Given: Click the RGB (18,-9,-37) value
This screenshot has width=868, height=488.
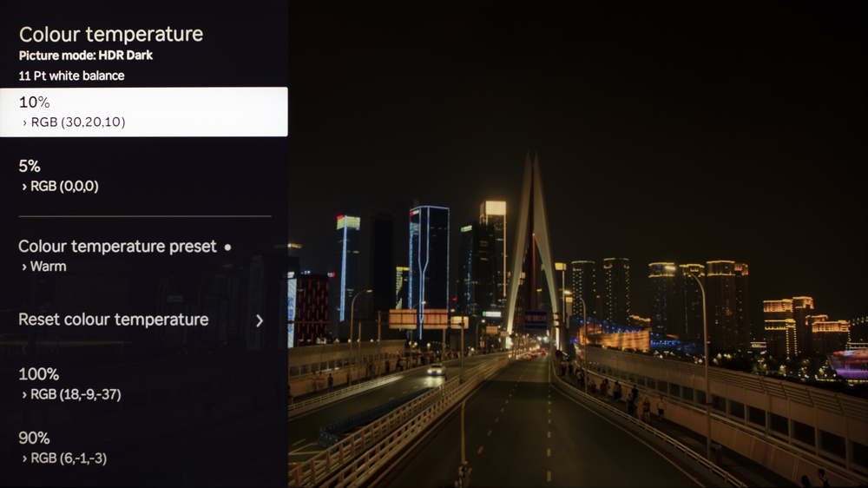Looking at the screenshot, I should (76, 394).
